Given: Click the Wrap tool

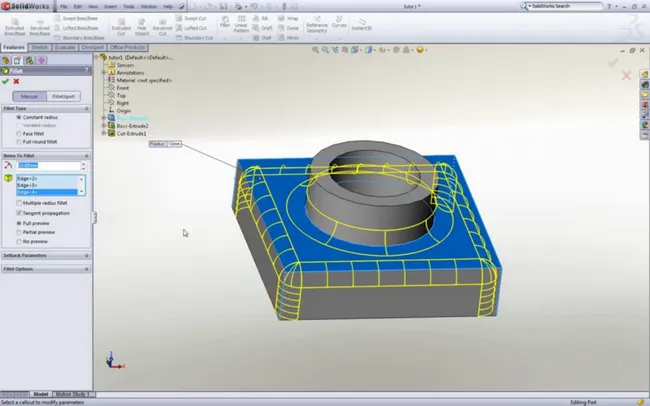Looking at the screenshot, I should click(x=288, y=18).
